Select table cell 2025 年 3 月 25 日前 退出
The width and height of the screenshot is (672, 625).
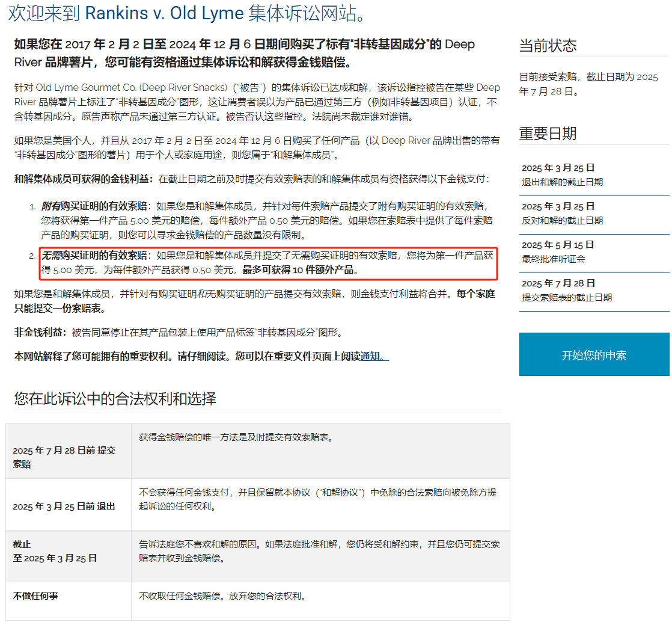[x=69, y=505]
